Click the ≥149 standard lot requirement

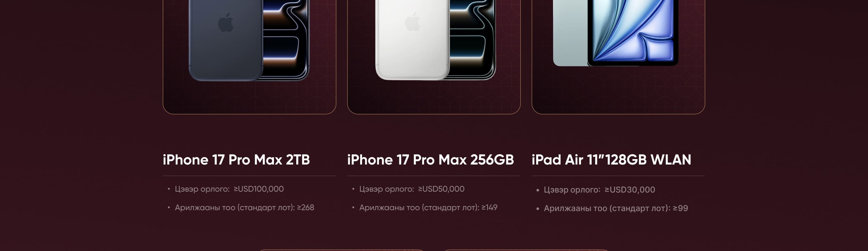coord(489,208)
